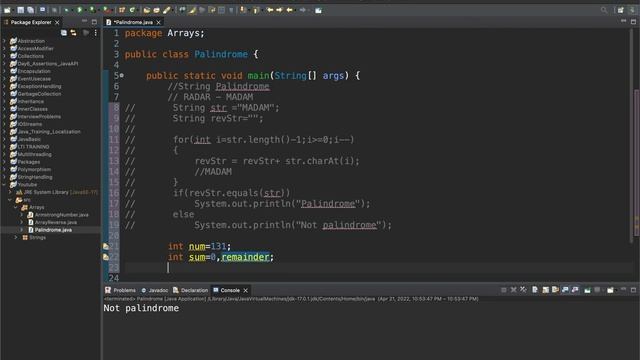640x360 pixels.
Task: Select the StringHandling project
Action: 35,177
